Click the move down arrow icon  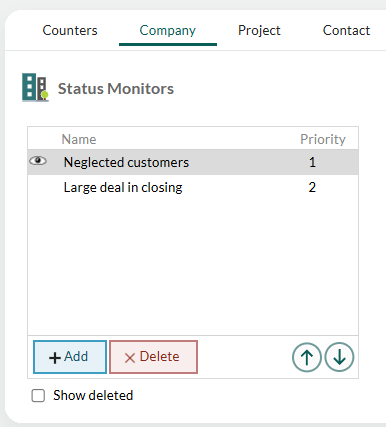point(339,357)
